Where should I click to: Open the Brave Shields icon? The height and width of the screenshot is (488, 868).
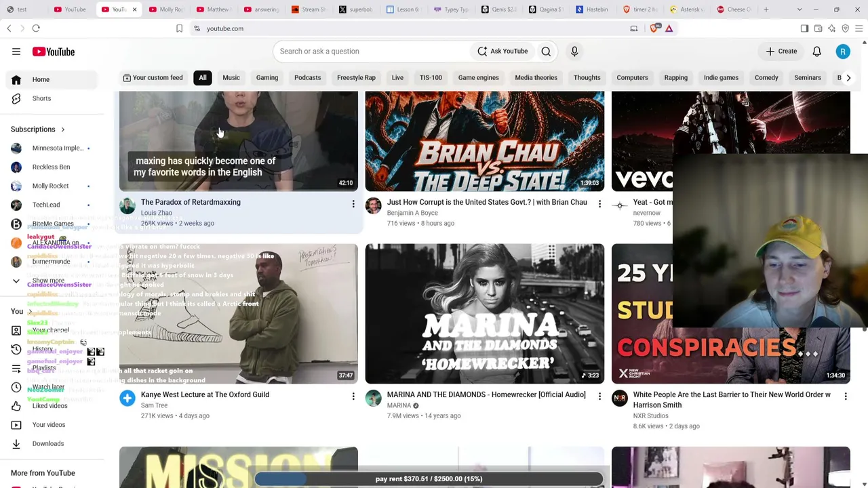654,28
